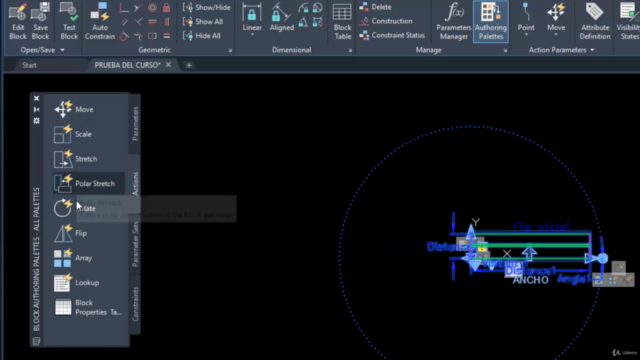Switch to the Parameter Sets palette tab
This screenshot has width=640, height=360.
[135, 244]
